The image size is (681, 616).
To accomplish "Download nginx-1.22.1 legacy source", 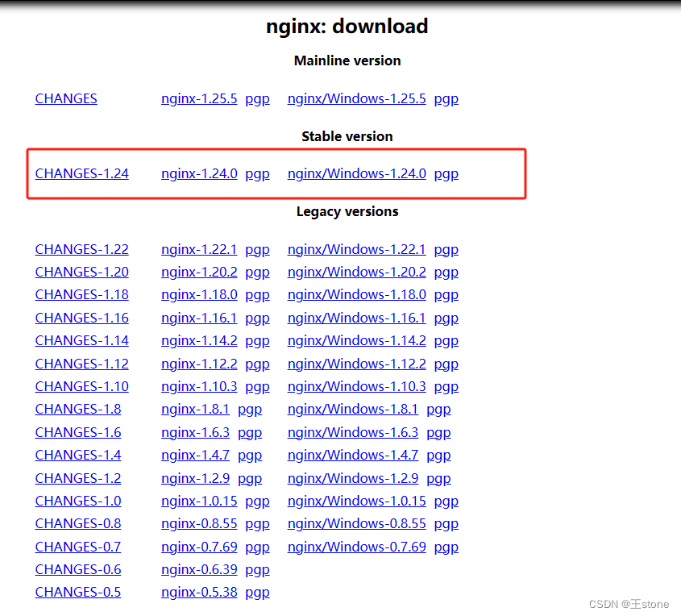I will [x=199, y=249].
